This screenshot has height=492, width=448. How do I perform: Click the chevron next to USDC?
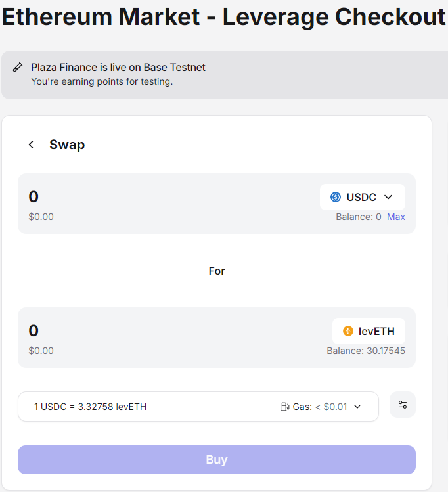point(388,197)
